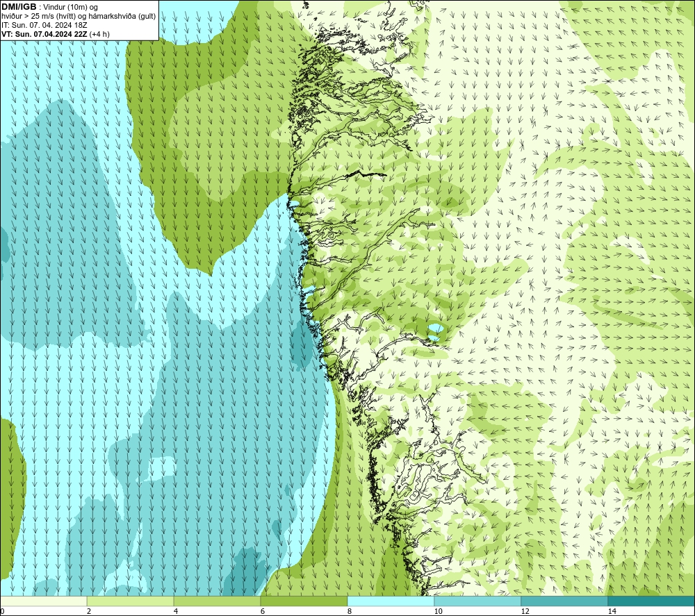Click the 2–4 m/s light green swatch
Screen dimensions: 695x616
[x=131, y=601]
